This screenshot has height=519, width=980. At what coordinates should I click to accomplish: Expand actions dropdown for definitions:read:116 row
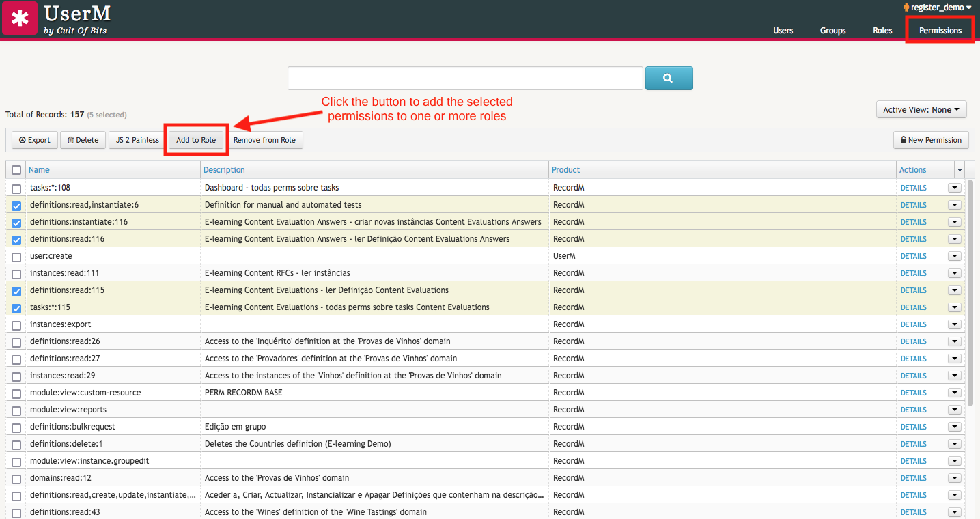955,239
